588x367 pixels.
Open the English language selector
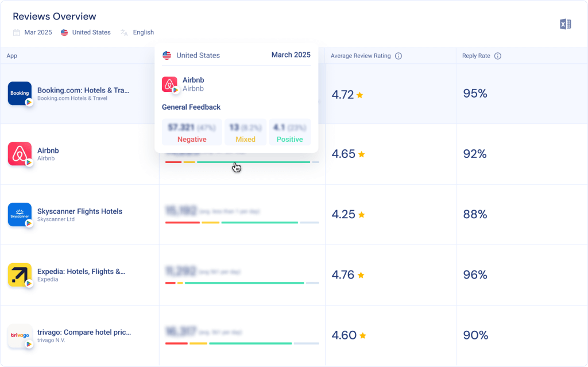pos(143,32)
